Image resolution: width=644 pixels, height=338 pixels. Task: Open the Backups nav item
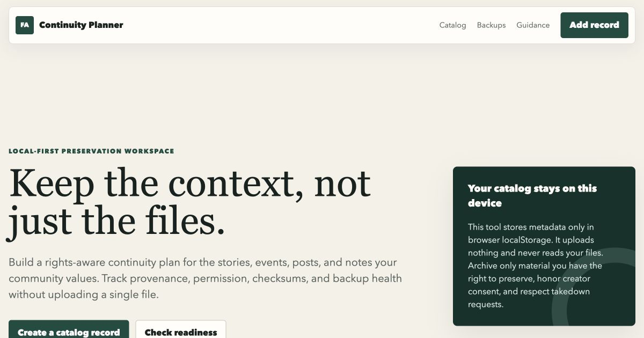coord(491,25)
